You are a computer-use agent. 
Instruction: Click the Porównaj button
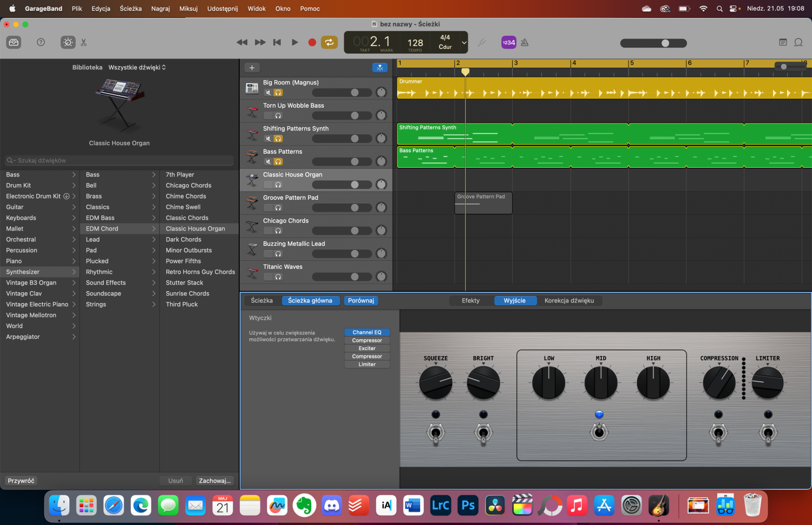tap(361, 300)
